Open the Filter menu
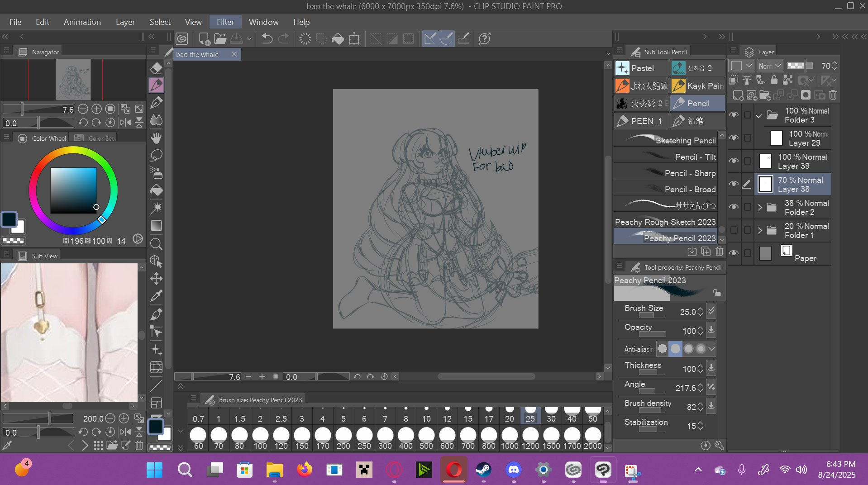The height and width of the screenshot is (485, 868). [x=225, y=22]
